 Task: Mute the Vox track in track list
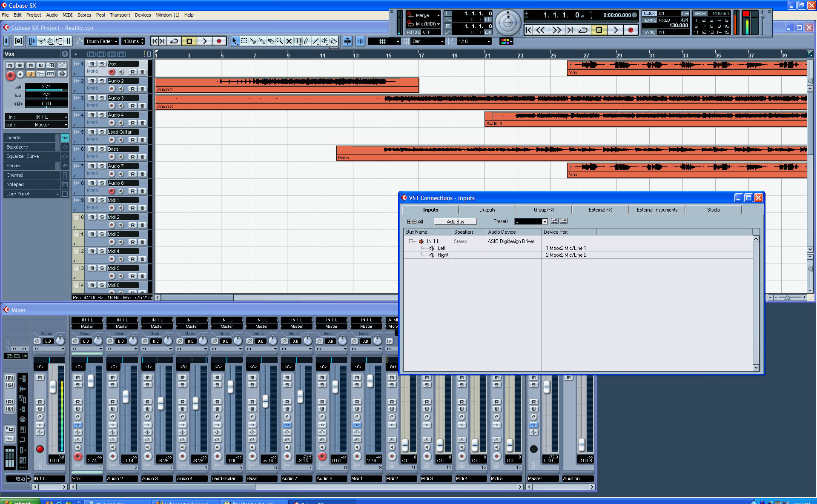[92, 64]
